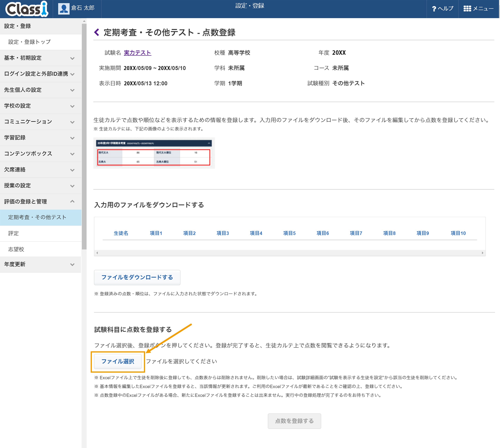Expand 基本・初期設定 section
The image size is (500, 448).
tap(41, 58)
